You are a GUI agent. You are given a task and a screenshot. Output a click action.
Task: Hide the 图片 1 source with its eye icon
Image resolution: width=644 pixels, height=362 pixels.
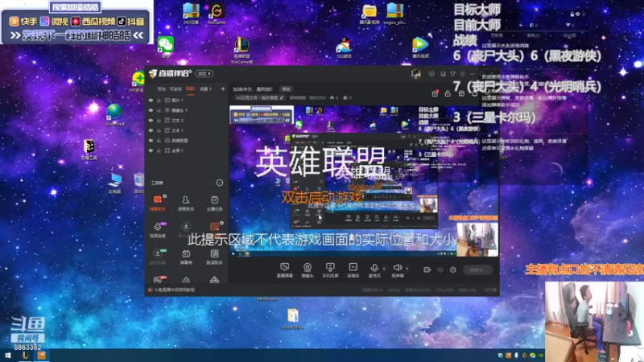click(x=151, y=100)
